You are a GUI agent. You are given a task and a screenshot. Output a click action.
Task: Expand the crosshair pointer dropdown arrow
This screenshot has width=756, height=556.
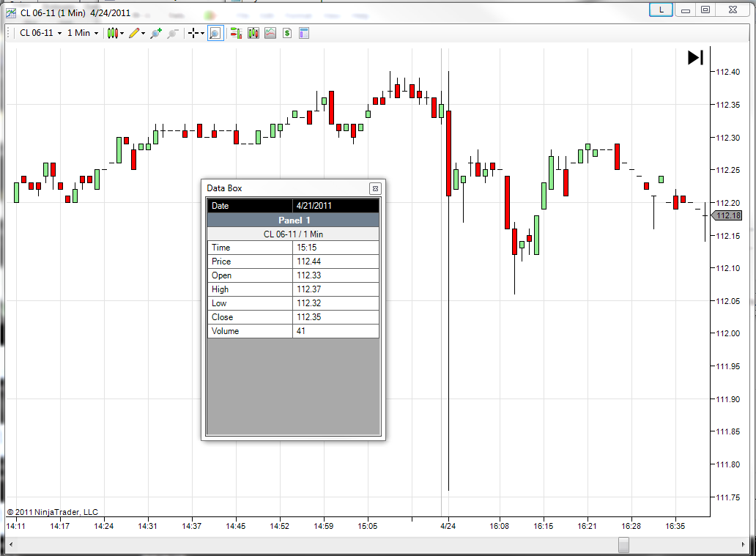click(x=202, y=33)
